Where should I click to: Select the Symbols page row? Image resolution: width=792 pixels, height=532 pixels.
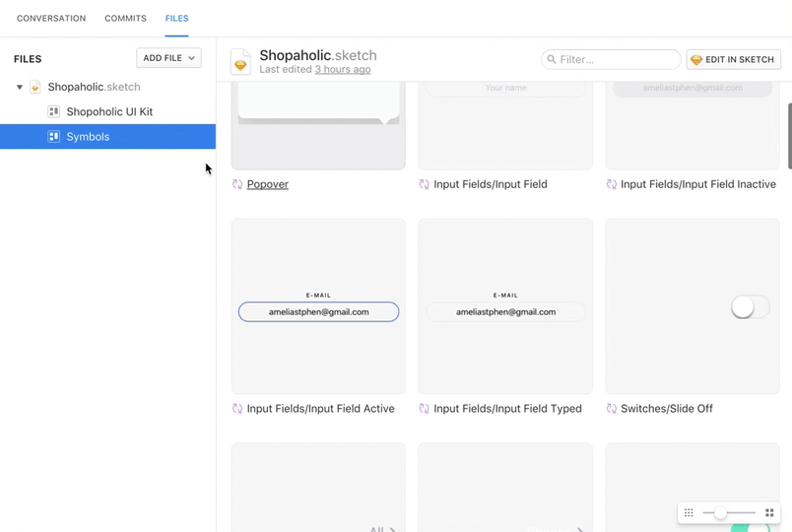point(107,136)
